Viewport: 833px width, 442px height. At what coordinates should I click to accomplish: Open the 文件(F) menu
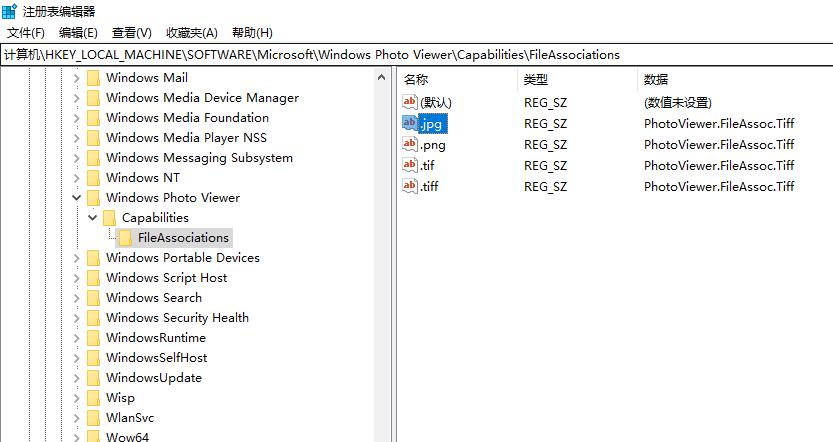coord(26,33)
